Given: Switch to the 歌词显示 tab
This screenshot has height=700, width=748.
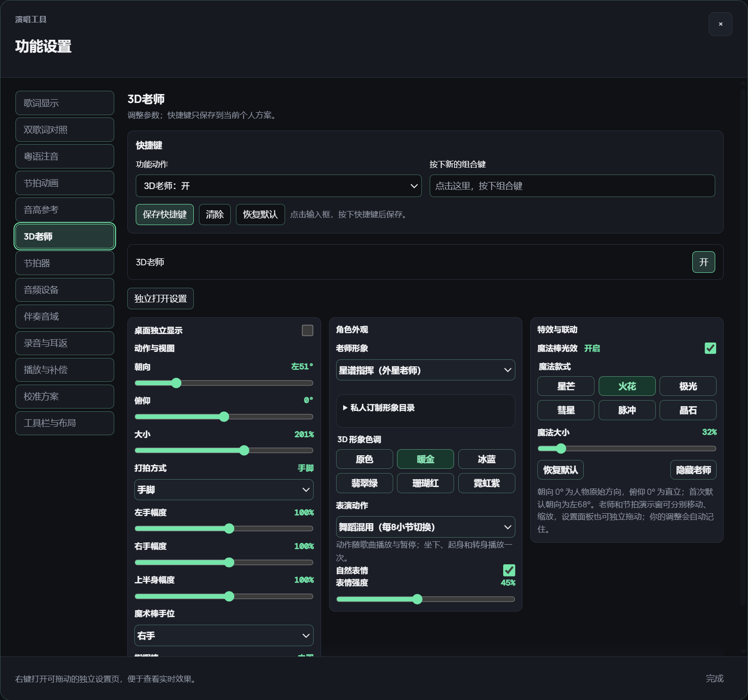Looking at the screenshot, I should click(65, 103).
